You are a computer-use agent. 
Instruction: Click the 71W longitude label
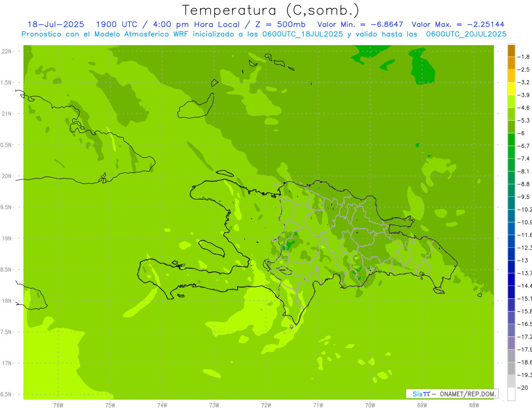(x=318, y=405)
